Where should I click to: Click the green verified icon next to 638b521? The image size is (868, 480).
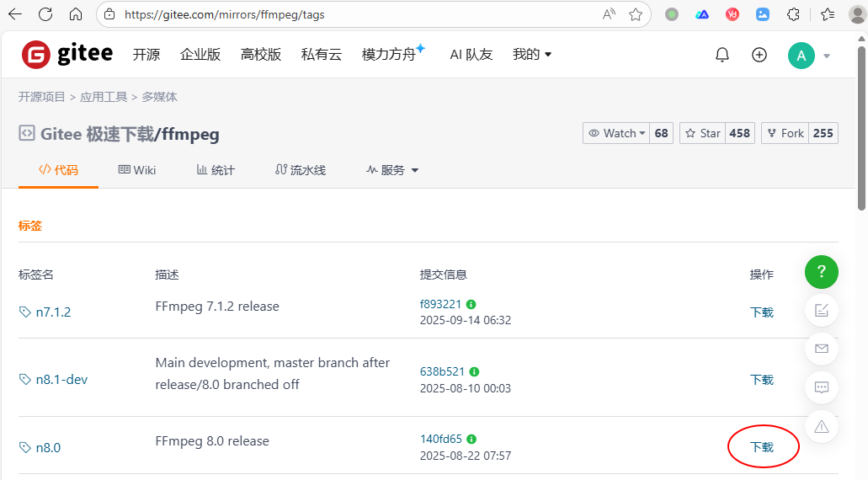[474, 372]
